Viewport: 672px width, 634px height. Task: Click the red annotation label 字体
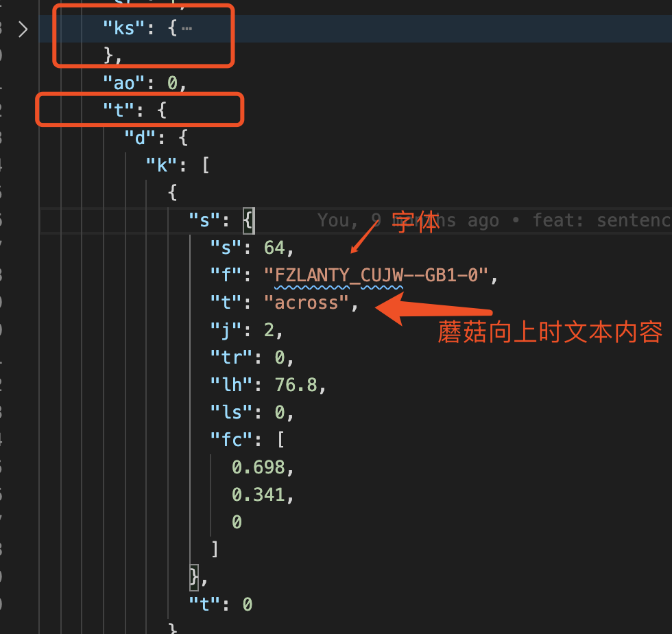click(x=415, y=222)
